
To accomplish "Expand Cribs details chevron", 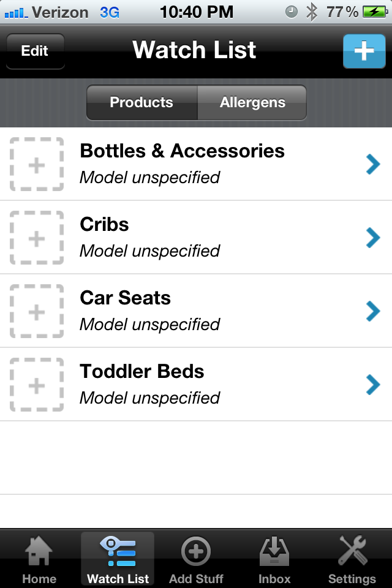I will [x=372, y=238].
